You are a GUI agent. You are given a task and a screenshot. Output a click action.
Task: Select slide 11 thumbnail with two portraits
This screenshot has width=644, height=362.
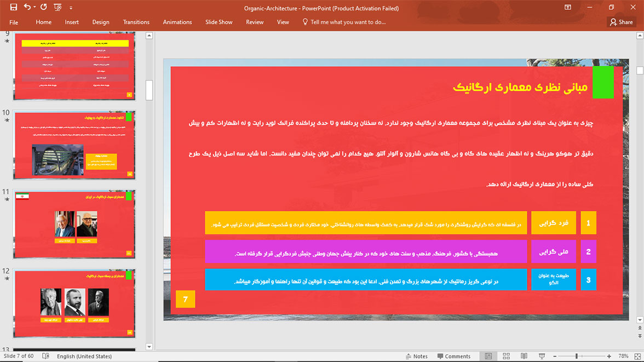(x=74, y=225)
